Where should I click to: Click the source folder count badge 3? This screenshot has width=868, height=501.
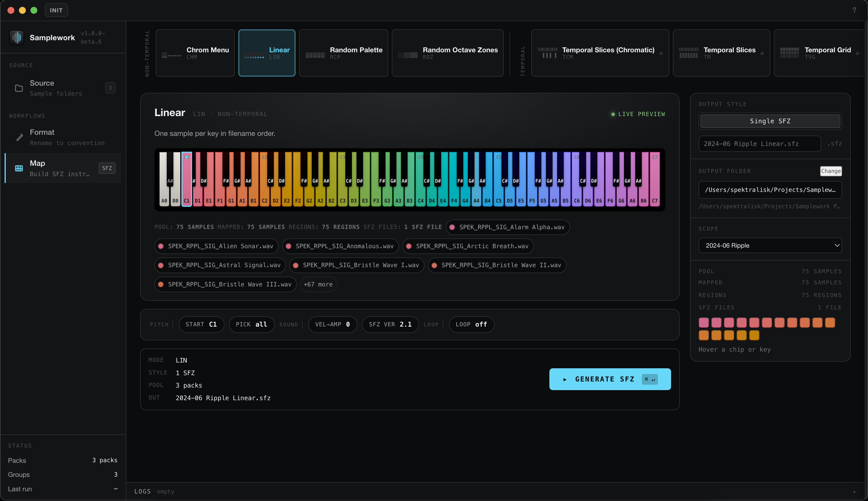point(110,88)
